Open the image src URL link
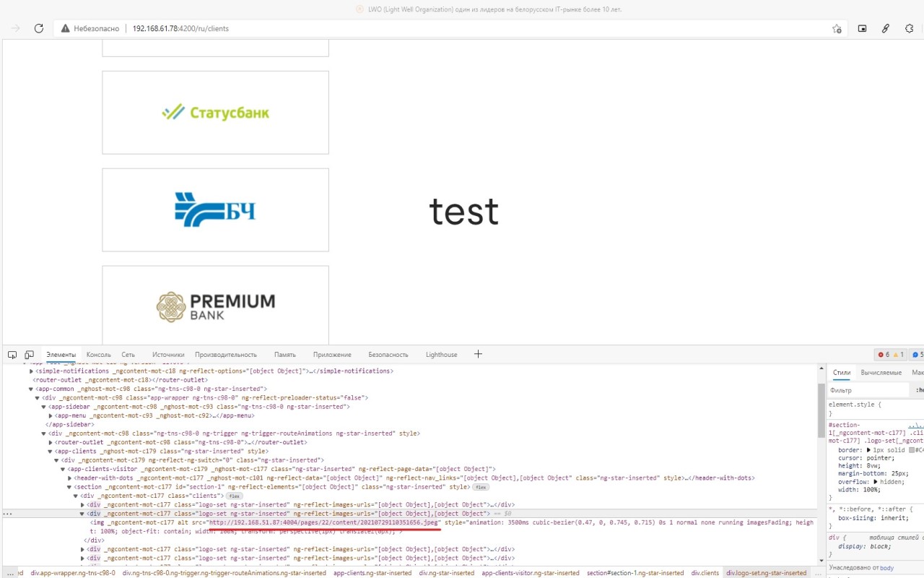Screen dimensions: 924x578 (324, 522)
